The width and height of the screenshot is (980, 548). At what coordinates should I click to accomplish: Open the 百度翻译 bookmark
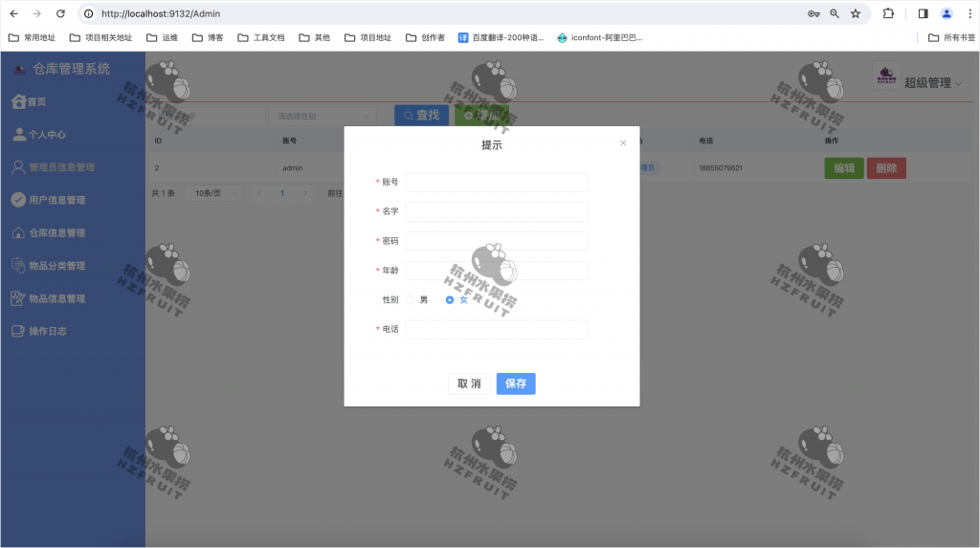[501, 37]
